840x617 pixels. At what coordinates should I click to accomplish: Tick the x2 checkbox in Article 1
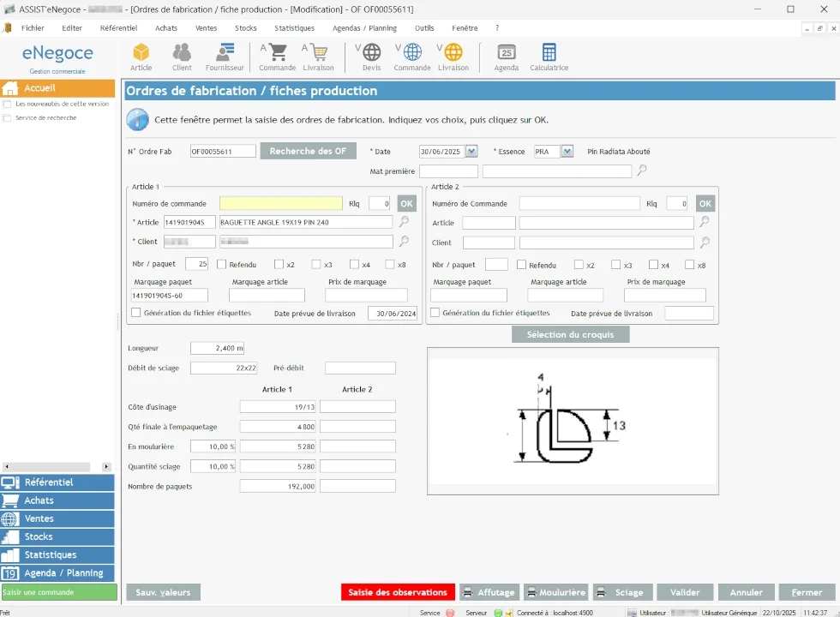click(x=279, y=265)
